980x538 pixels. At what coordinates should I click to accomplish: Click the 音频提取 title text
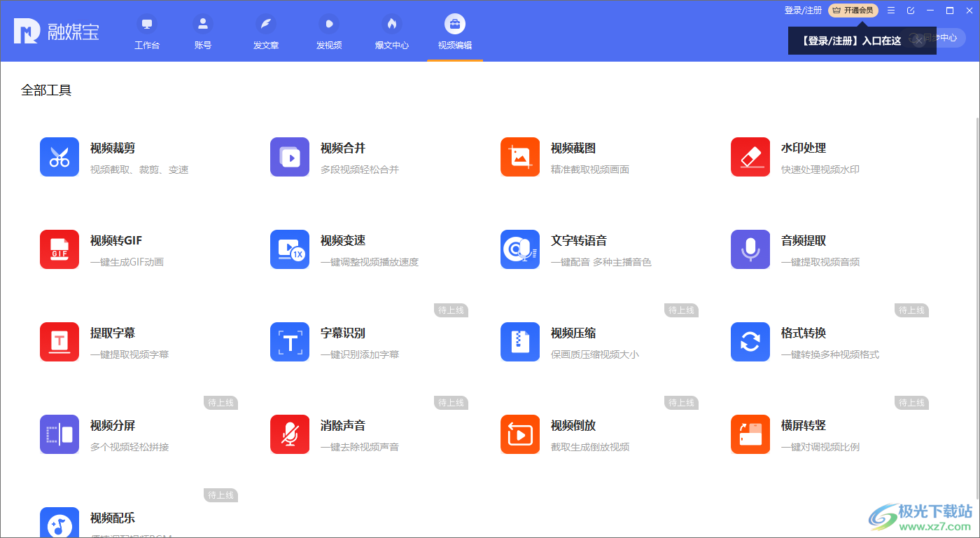click(x=804, y=241)
